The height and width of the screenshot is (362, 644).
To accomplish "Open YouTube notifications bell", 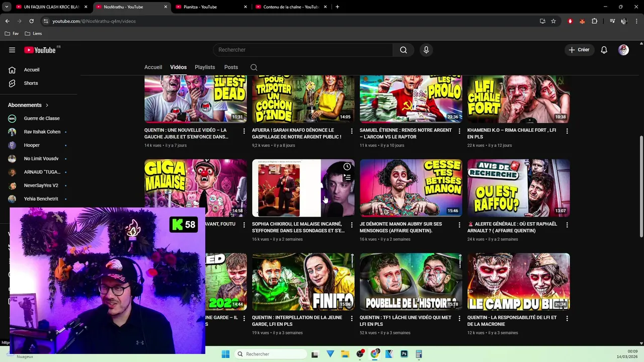I will (604, 50).
